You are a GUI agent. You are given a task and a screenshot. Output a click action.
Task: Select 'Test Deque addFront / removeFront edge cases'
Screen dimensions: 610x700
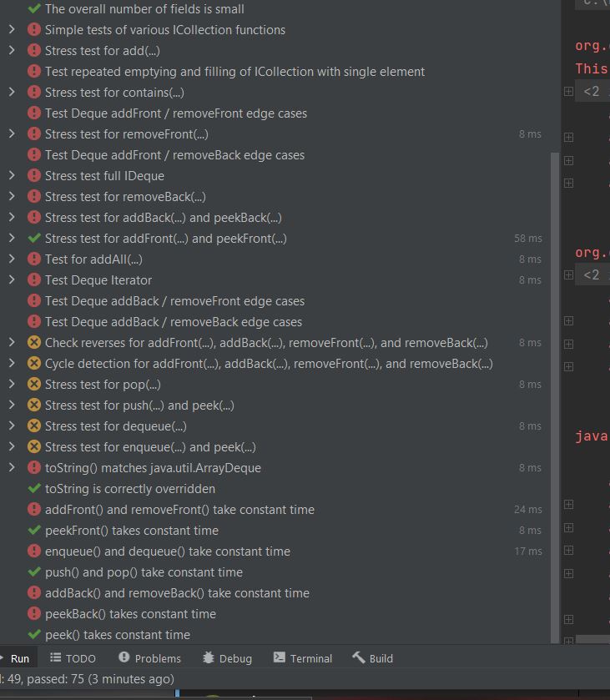[x=175, y=113]
